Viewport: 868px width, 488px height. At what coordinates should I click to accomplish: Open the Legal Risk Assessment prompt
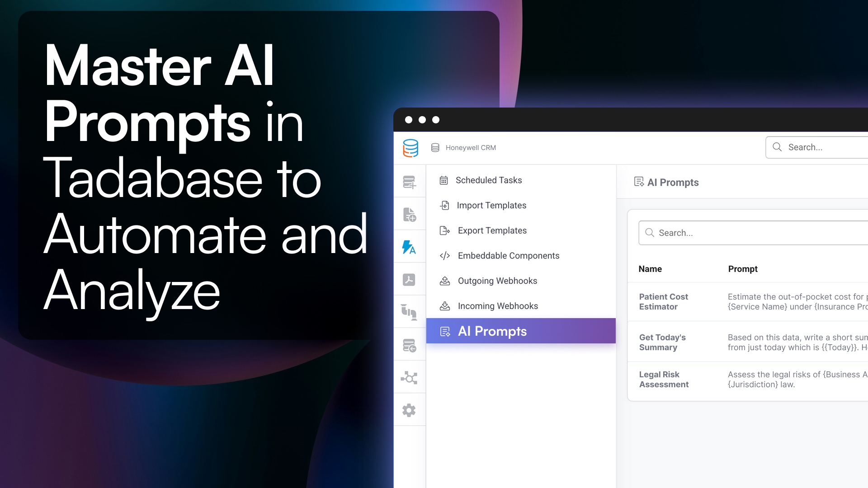(664, 379)
